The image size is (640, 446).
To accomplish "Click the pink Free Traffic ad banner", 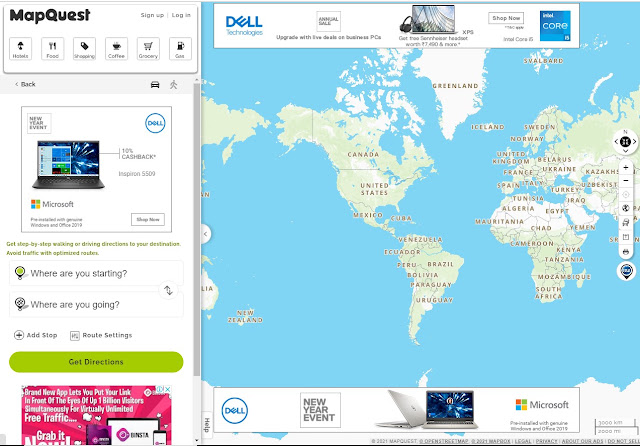I will coord(96,415).
